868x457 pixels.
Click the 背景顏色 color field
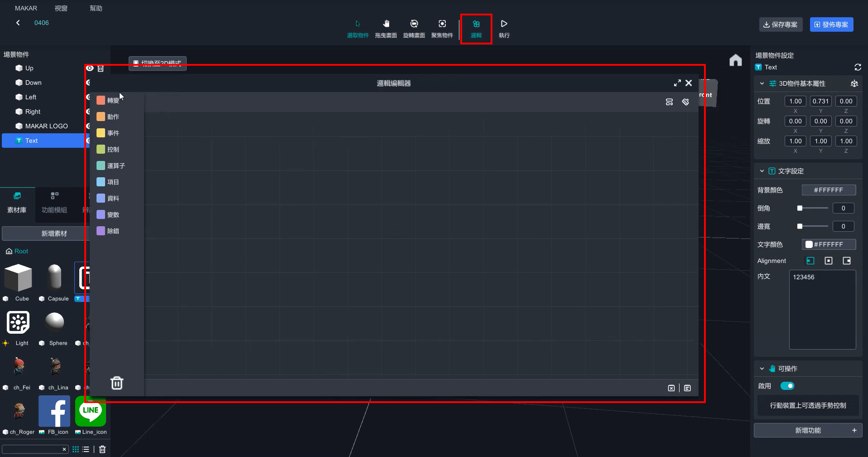[829, 190]
